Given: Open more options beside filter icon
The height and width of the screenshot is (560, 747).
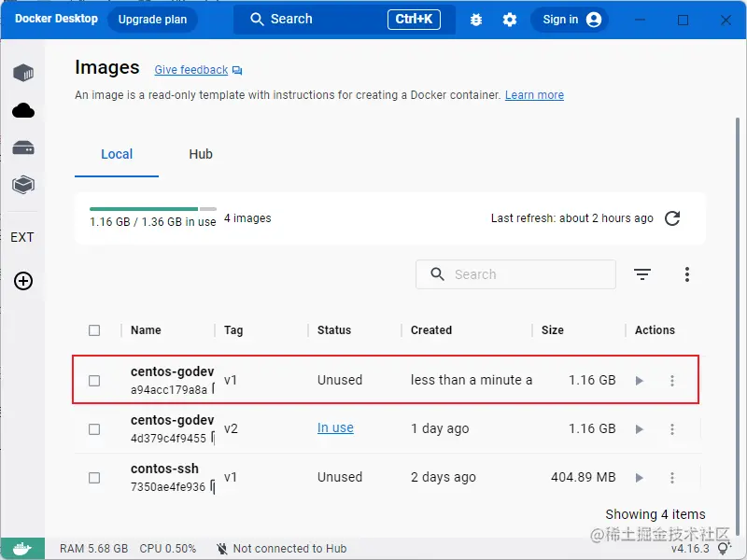Looking at the screenshot, I should click(x=687, y=274).
